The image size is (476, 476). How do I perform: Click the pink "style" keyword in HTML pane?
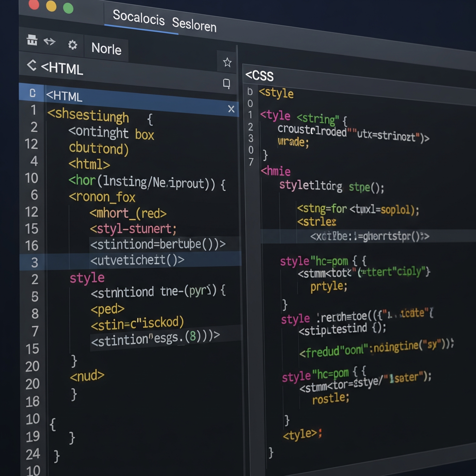(87, 278)
